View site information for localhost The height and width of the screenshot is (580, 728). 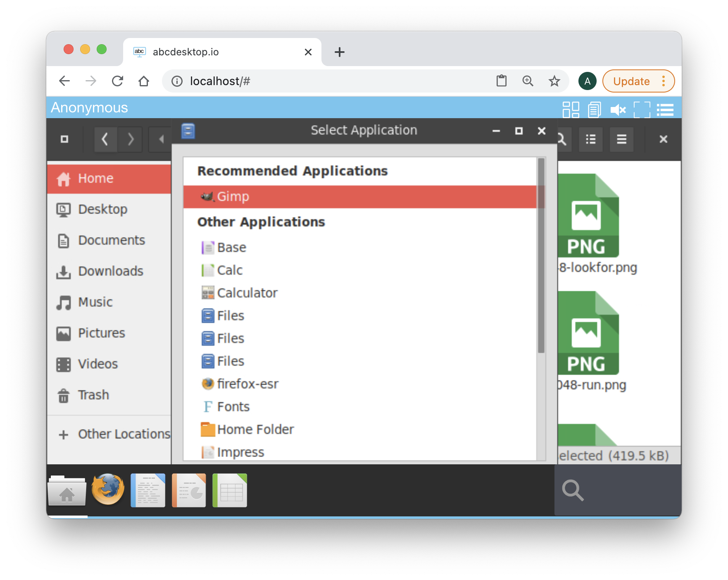click(x=177, y=81)
